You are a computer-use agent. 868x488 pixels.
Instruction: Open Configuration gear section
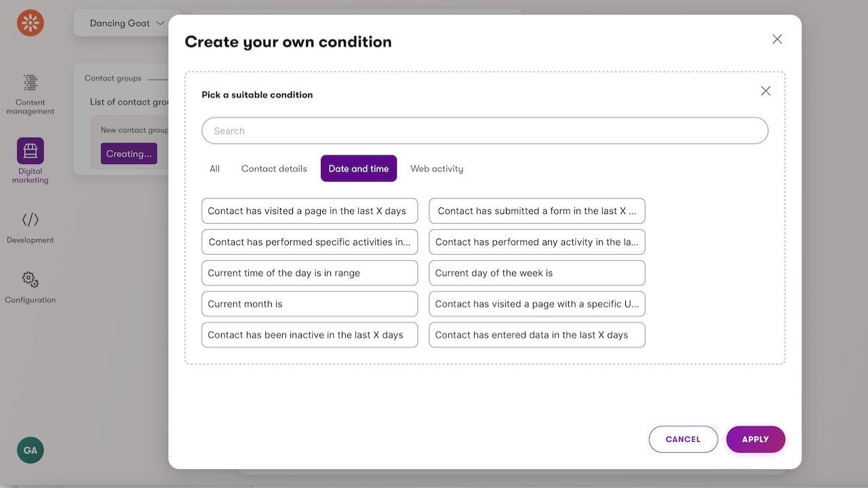[x=31, y=287]
